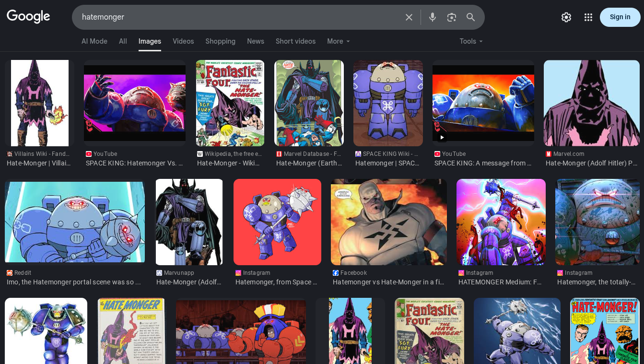The width and height of the screenshot is (644, 364).
Task: Click YouTube favicon under 'A message from' result
Action: click(437, 154)
